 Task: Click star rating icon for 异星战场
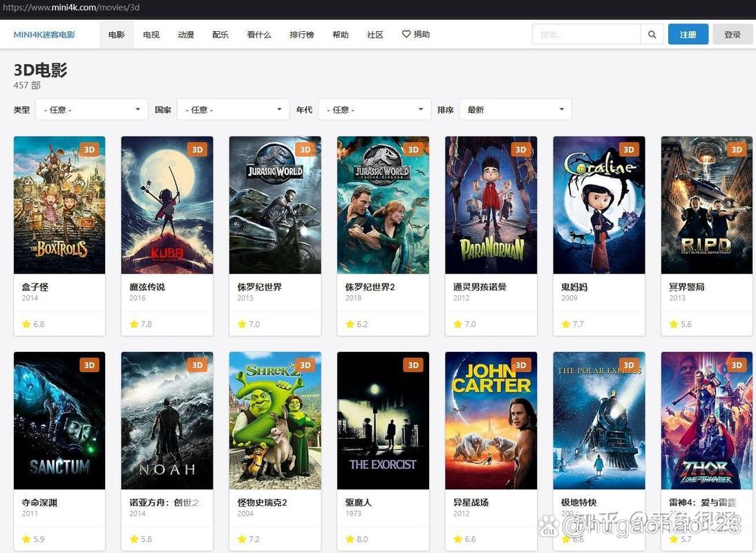point(458,539)
